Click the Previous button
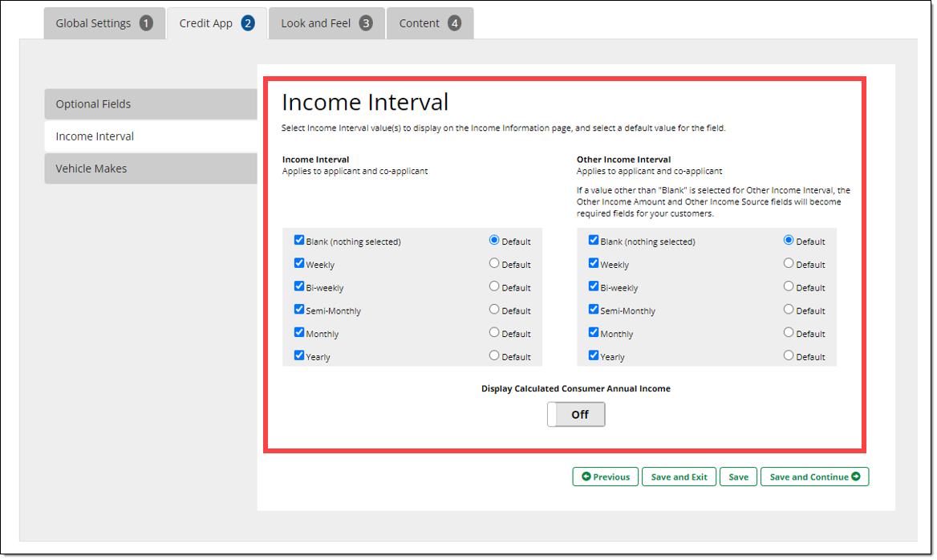 606,477
